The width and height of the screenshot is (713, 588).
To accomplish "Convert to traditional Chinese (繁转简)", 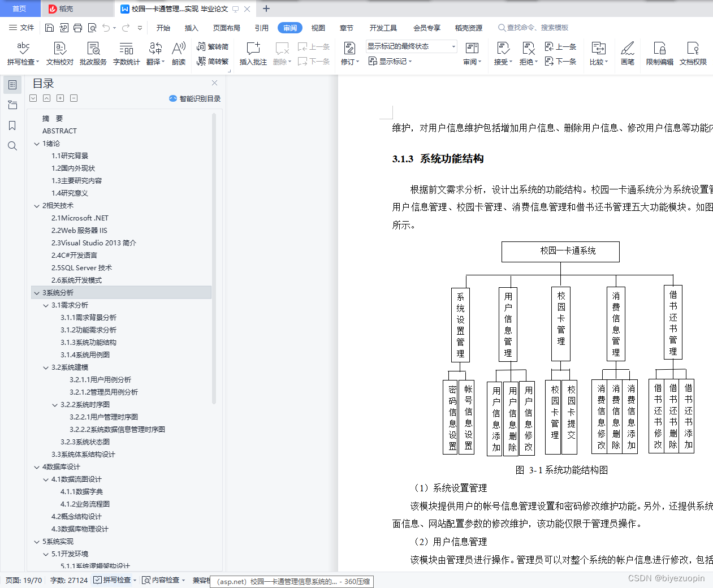I will [213, 47].
